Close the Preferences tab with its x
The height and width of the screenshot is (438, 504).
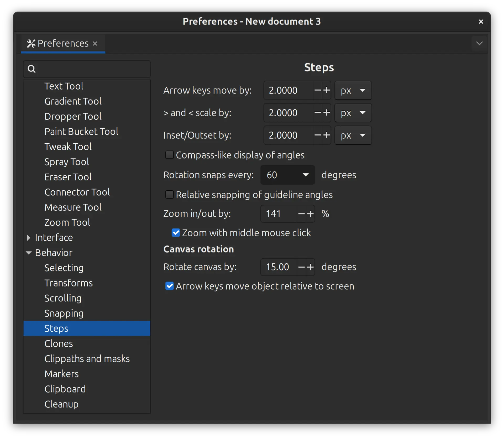pos(95,44)
